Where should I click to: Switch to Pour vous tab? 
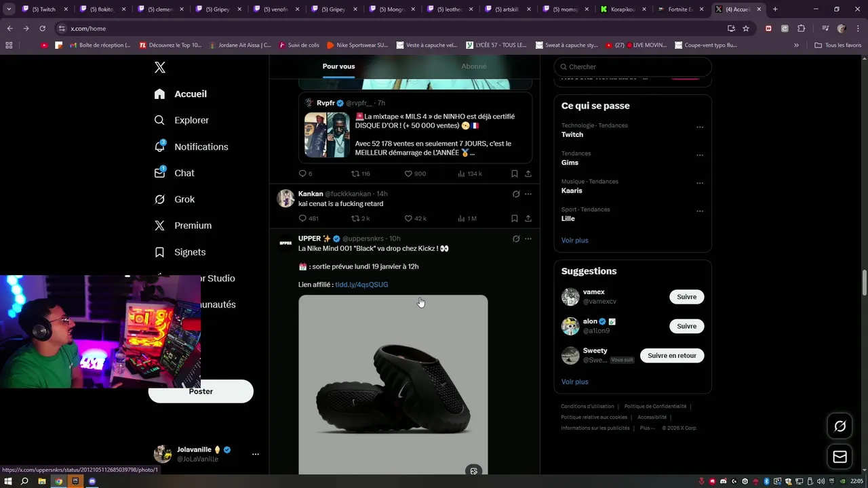pyautogui.click(x=338, y=66)
